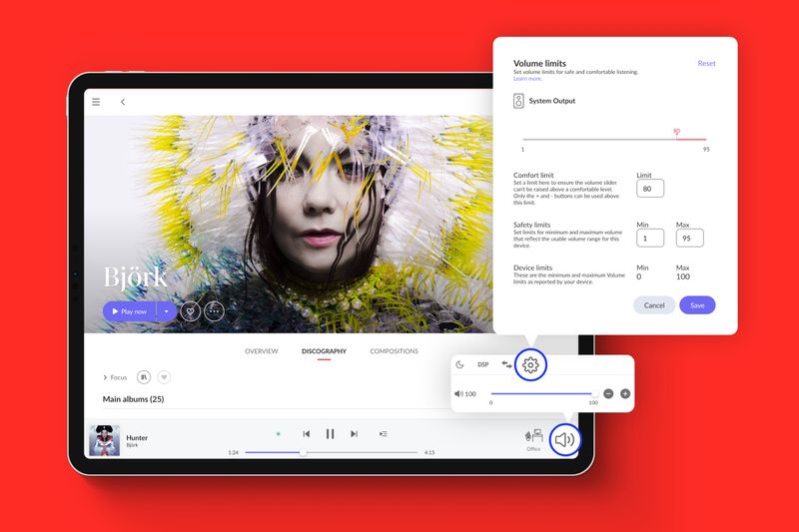Click the Safety limits Max field
This screenshot has width=799, height=532.
point(689,238)
